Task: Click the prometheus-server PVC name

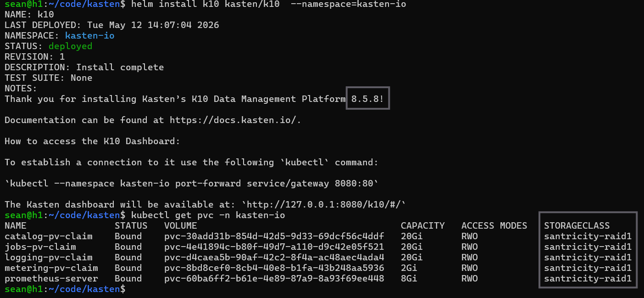Action: tap(51, 279)
